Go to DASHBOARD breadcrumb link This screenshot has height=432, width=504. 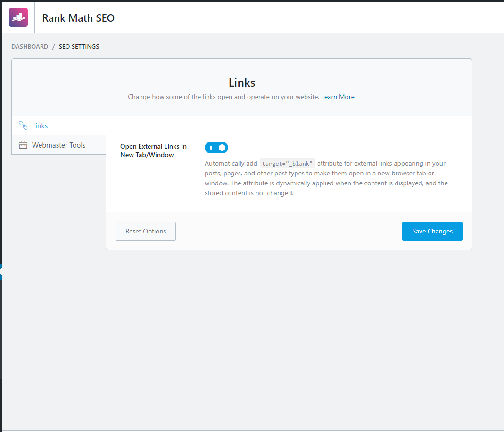pos(30,47)
